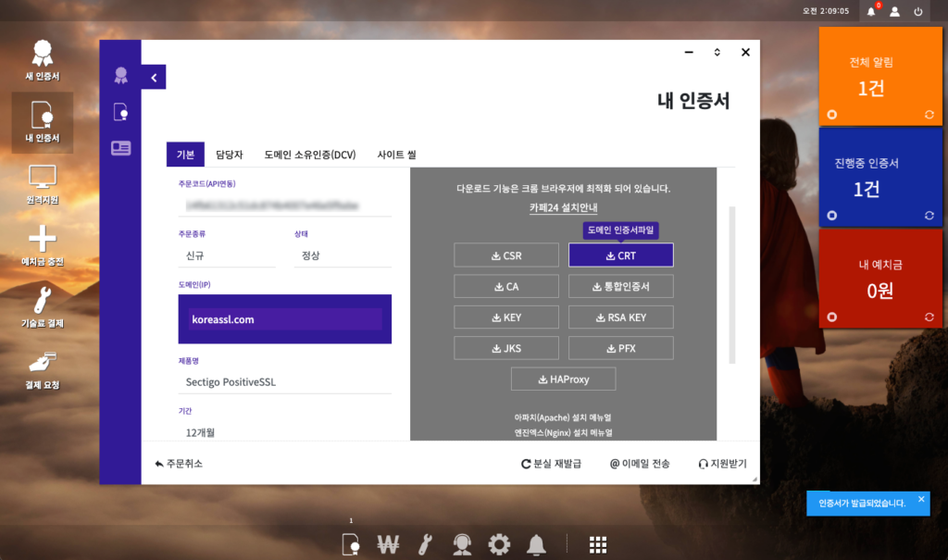Viewport: 948px width, 560px height.
Task: Click the Sectigo PositiveSSL product name field
Action: coord(285,382)
